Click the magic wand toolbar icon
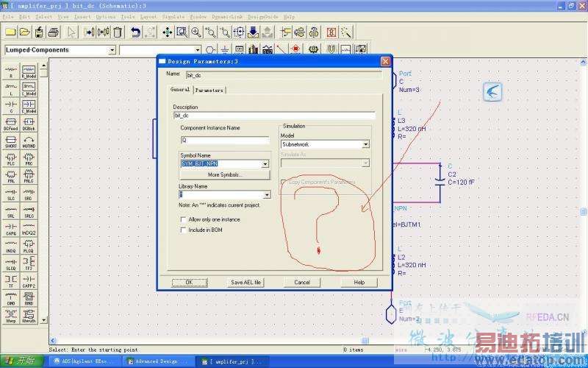Viewport: 588px width, 368px height. point(345,32)
